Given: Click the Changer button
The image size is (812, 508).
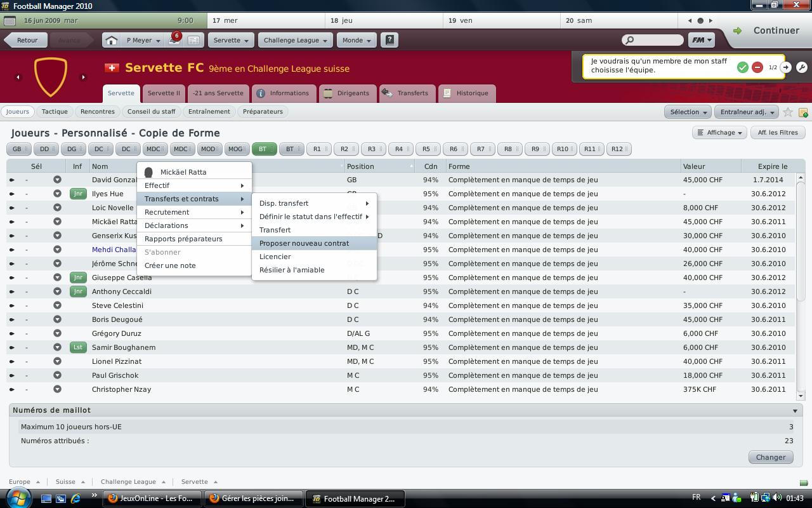Looking at the screenshot, I should point(771,457).
